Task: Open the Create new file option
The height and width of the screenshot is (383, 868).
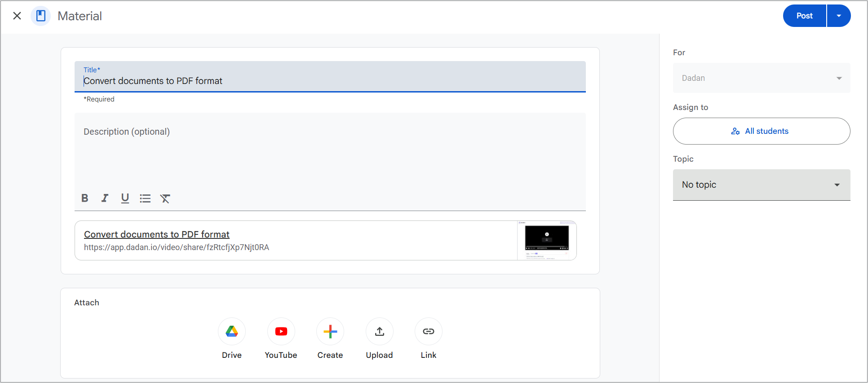Action: (330, 331)
